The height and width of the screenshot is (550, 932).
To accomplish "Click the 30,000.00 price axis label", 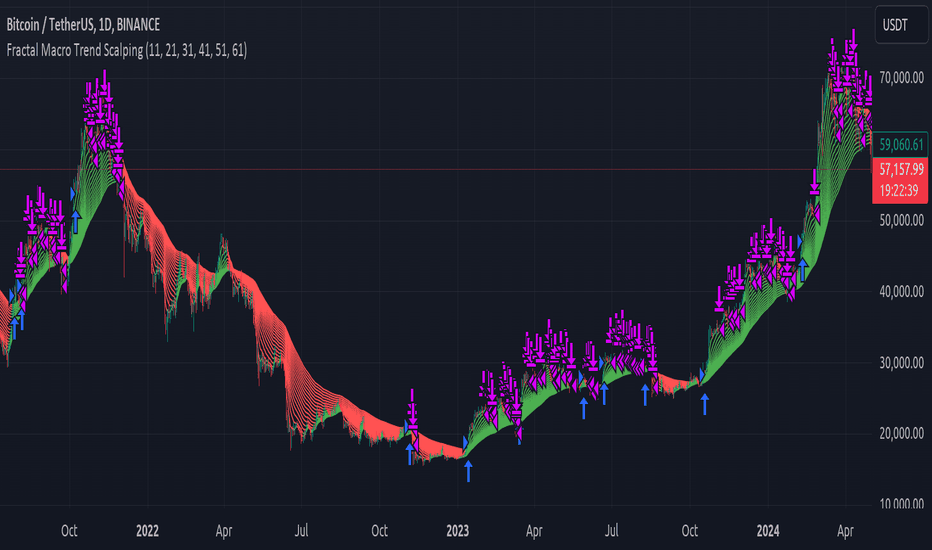I will [901, 363].
